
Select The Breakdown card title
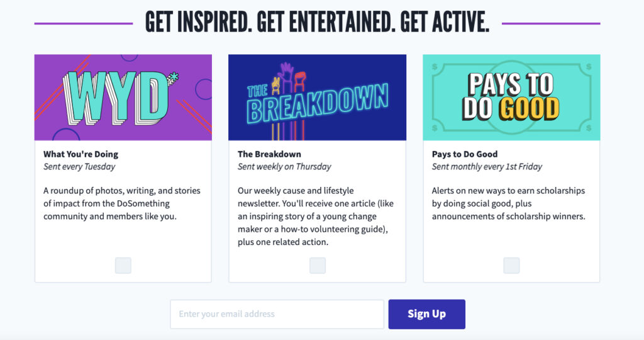(269, 154)
